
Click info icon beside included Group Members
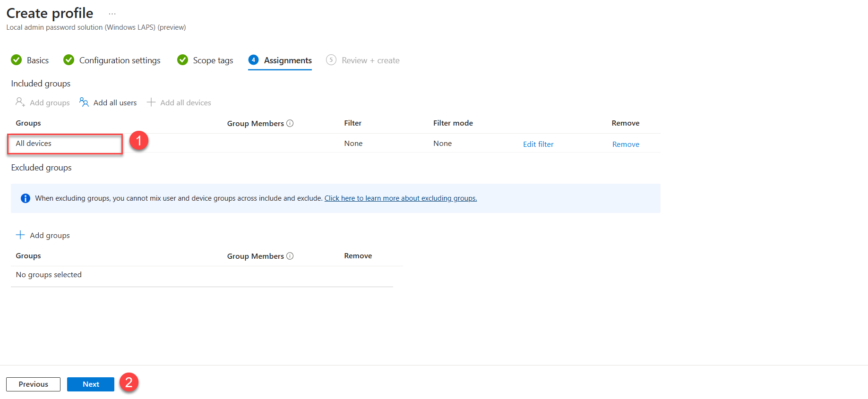coord(290,123)
